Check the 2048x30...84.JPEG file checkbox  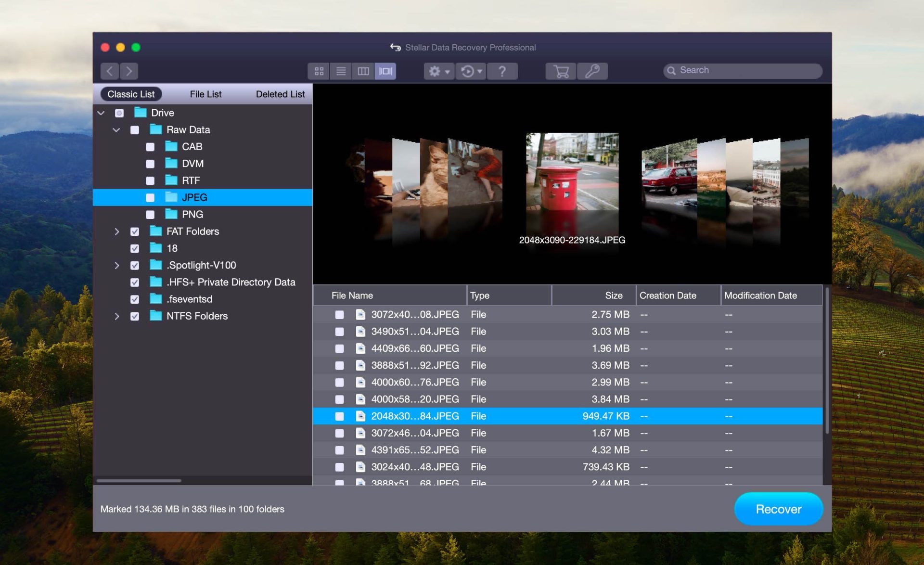click(340, 416)
